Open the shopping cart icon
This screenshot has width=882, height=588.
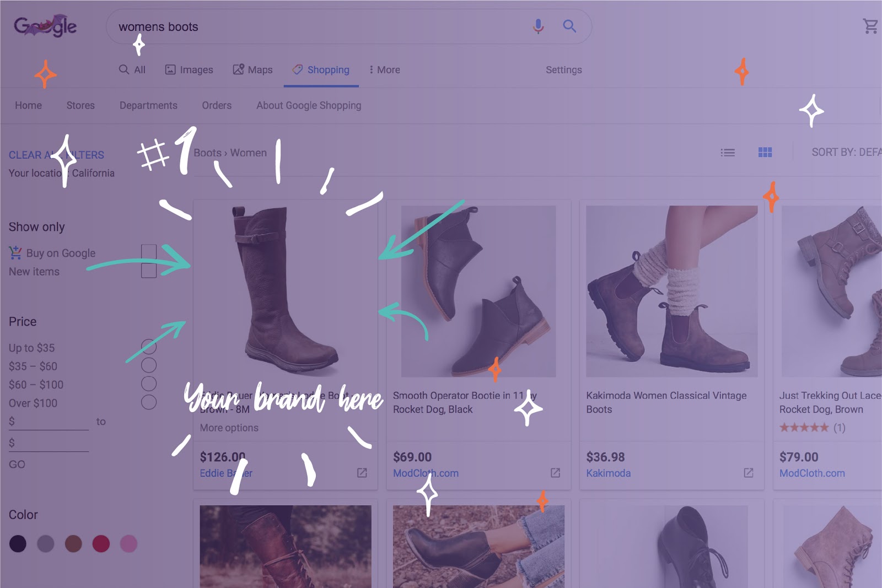870,26
